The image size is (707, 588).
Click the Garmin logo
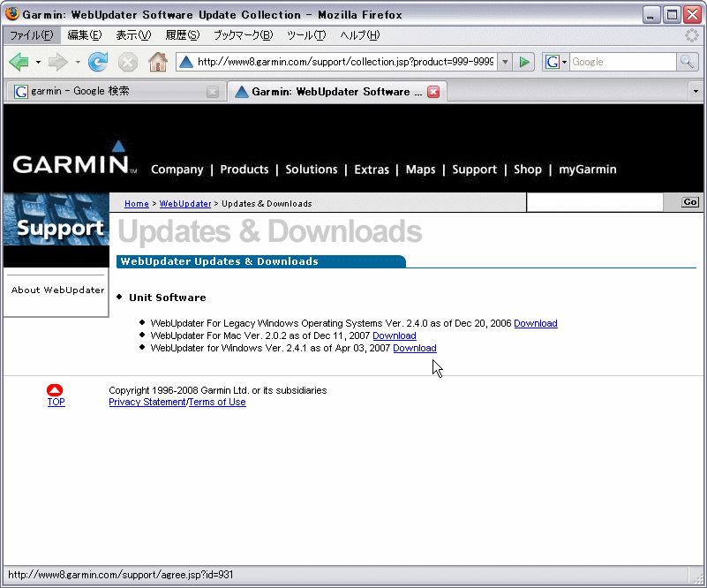tap(73, 158)
